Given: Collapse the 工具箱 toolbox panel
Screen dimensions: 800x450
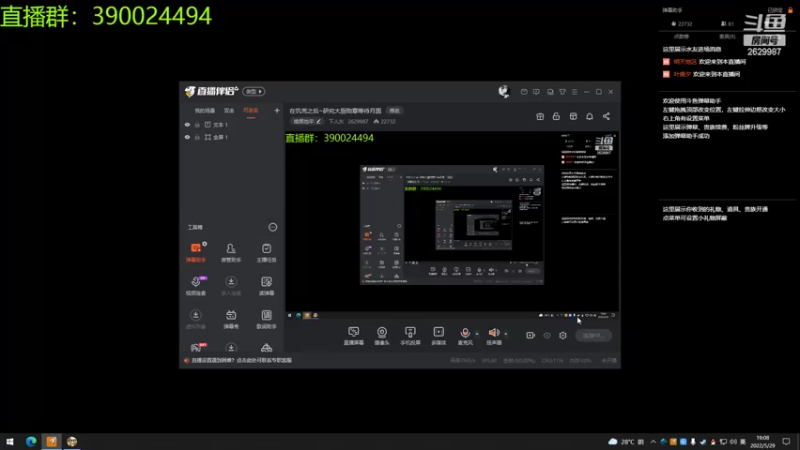Looking at the screenshot, I should tap(272, 227).
